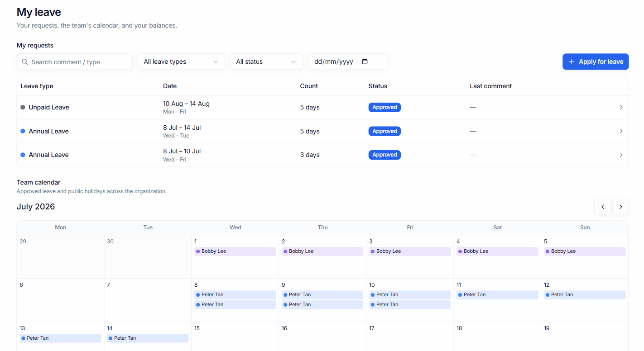Viewport: 644px width, 351px height.
Task: Open Bobby Lee event on July 4
Action: coord(497,251)
